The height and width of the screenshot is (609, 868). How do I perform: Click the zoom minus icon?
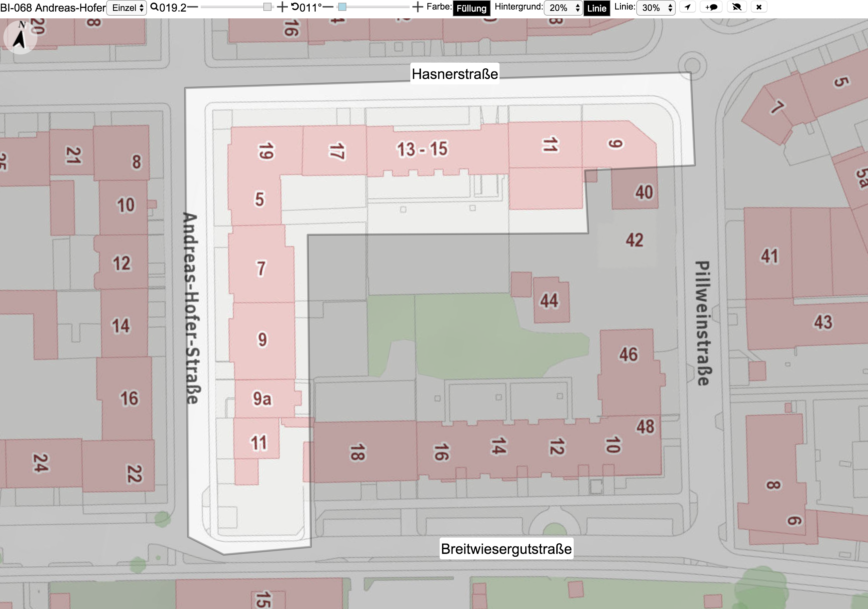193,7
